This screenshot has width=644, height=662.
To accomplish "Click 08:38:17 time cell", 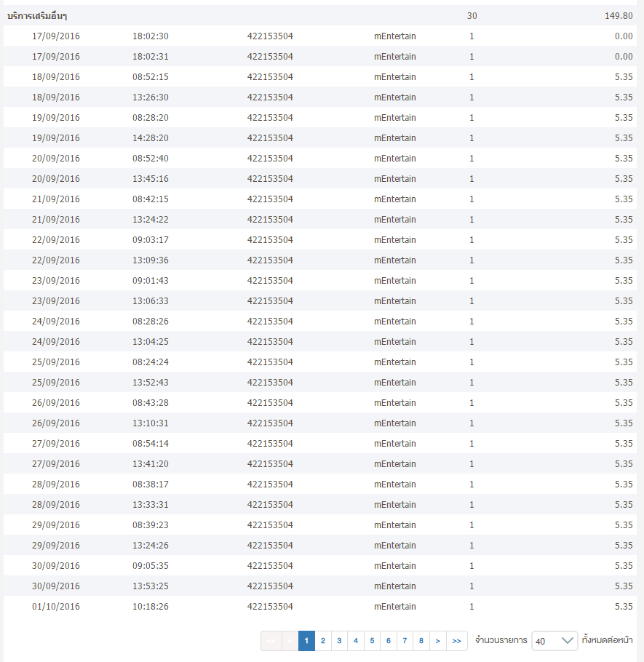I will pos(151,484).
